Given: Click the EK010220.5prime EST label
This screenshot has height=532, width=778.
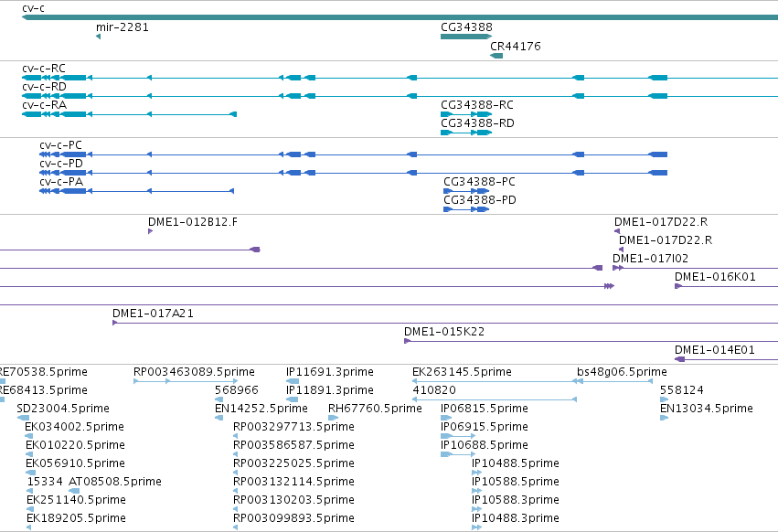Looking at the screenshot, I should [x=75, y=445].
